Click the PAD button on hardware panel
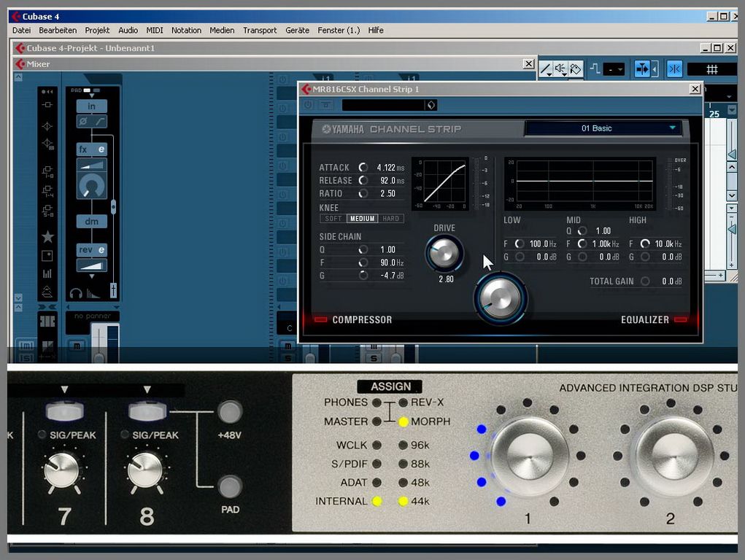This screenshot has height=560, width=745. [x=230, y=486]
